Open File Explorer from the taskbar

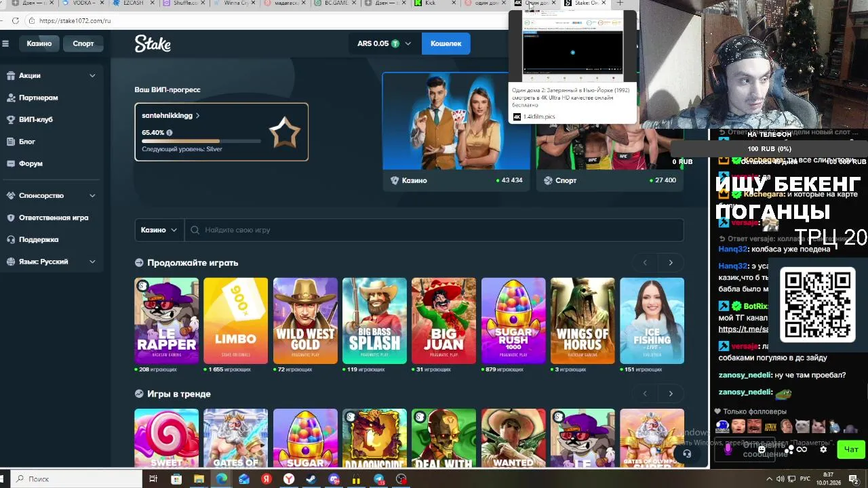tap(199, 479)
